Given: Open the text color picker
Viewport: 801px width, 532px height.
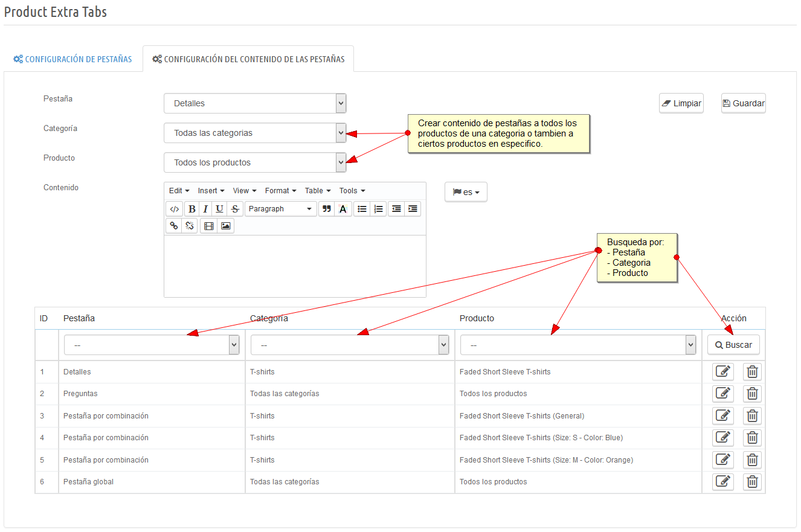Looking at the screenshot, I should tap(343, 209).
